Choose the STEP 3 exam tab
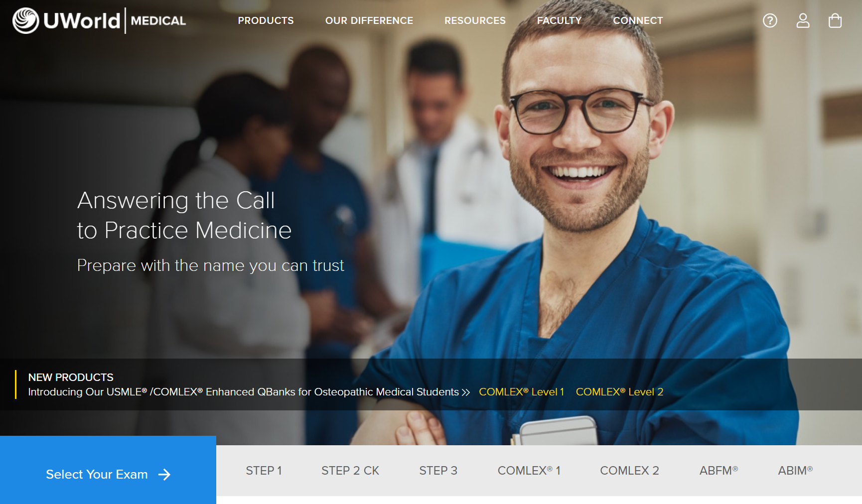The width and height of the screenshot is (862, 504). point(438,471)
